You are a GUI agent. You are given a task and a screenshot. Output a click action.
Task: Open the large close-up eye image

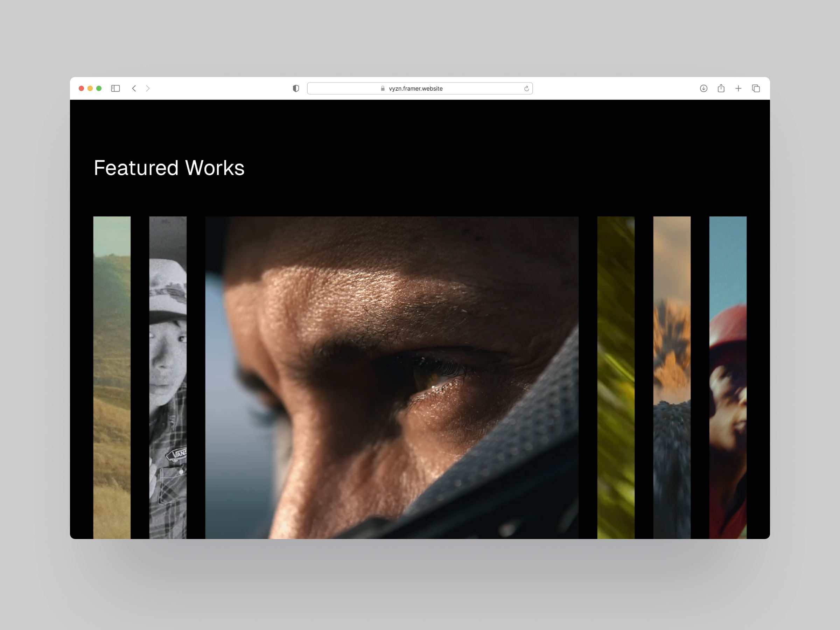(x=392, y=377)
